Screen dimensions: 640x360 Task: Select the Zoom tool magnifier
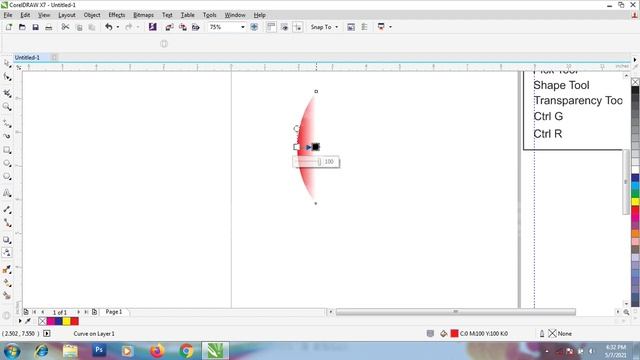7,107
